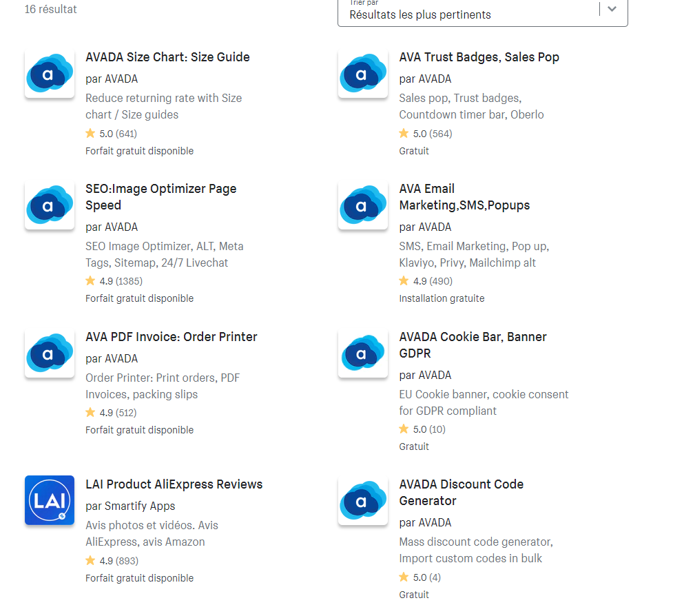Click the rating text '5.0 (564)'
The width and height of the screenshot is (673, 616).
point(433,134)
